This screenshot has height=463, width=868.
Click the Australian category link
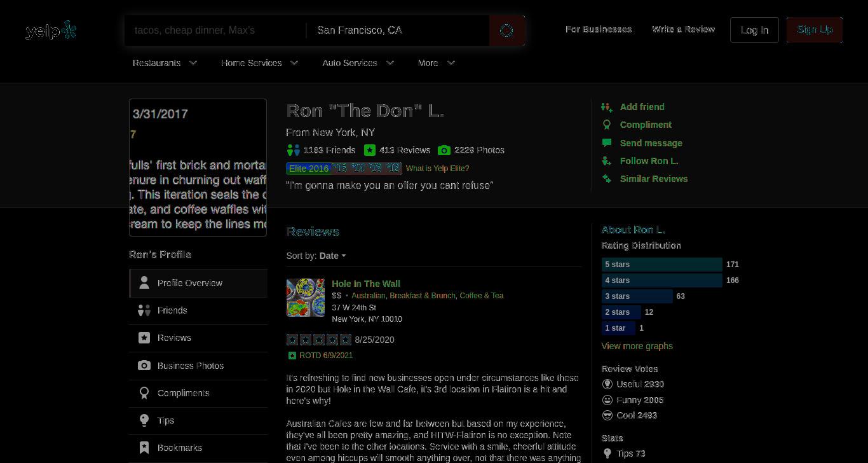[368, 296]
